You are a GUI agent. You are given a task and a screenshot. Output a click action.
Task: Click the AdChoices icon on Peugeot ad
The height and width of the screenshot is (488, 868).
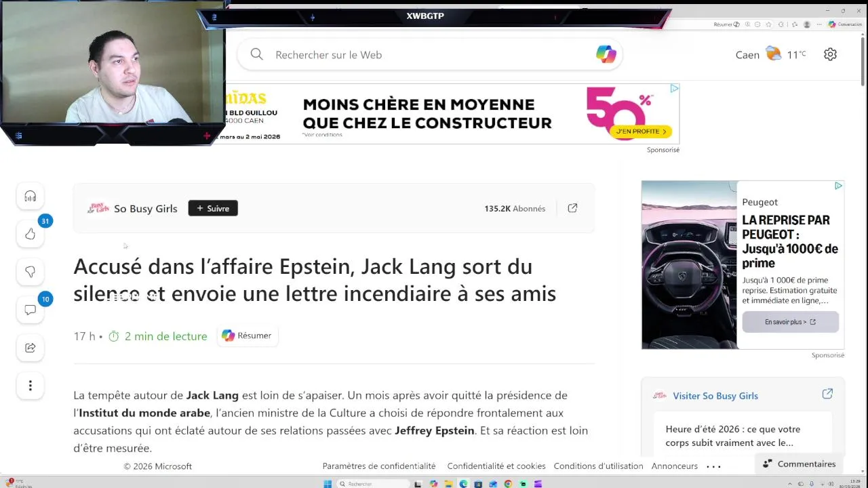pyautogui.click(x=838, y=186)
